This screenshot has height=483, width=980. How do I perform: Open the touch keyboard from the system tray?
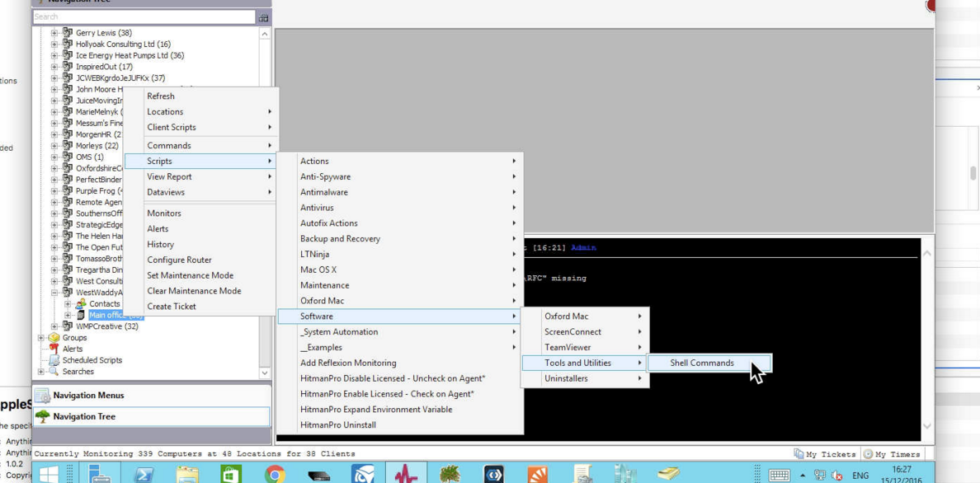779,474
